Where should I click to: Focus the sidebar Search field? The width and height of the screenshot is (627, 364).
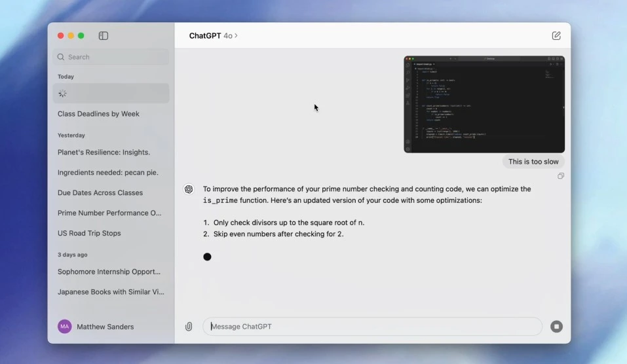tap(111, 57)
